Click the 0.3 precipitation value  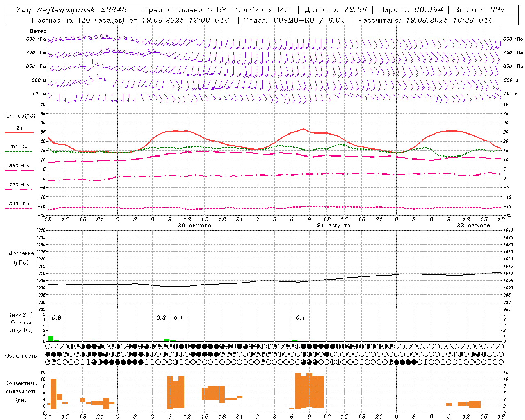point(161,318)
